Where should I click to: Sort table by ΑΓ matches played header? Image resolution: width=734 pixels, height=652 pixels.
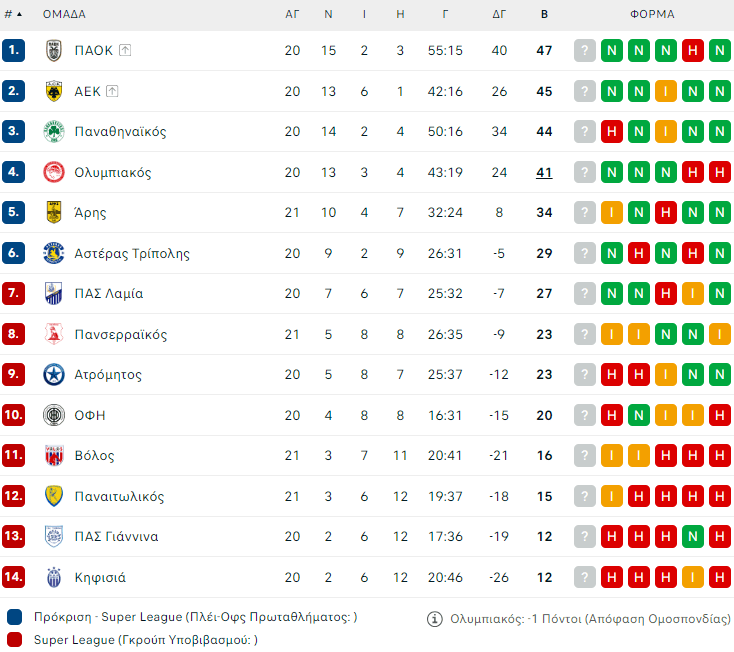click(292, 14)
